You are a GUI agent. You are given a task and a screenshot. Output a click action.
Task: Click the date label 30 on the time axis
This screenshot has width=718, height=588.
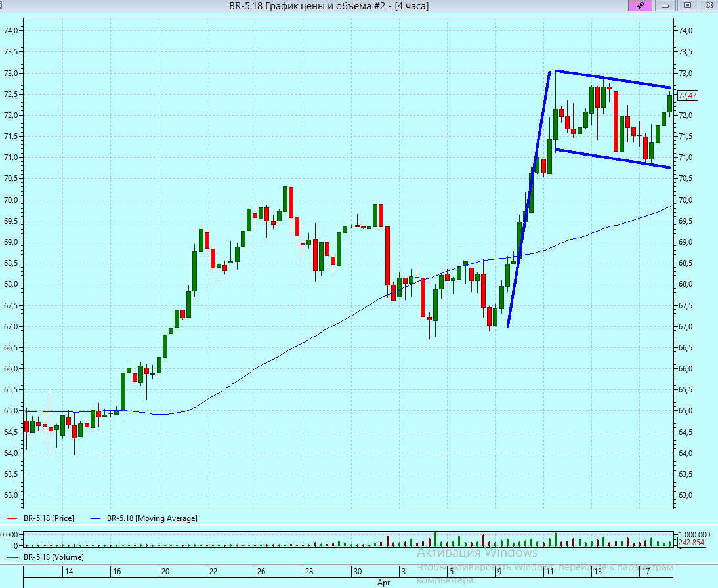coord(357,572)
